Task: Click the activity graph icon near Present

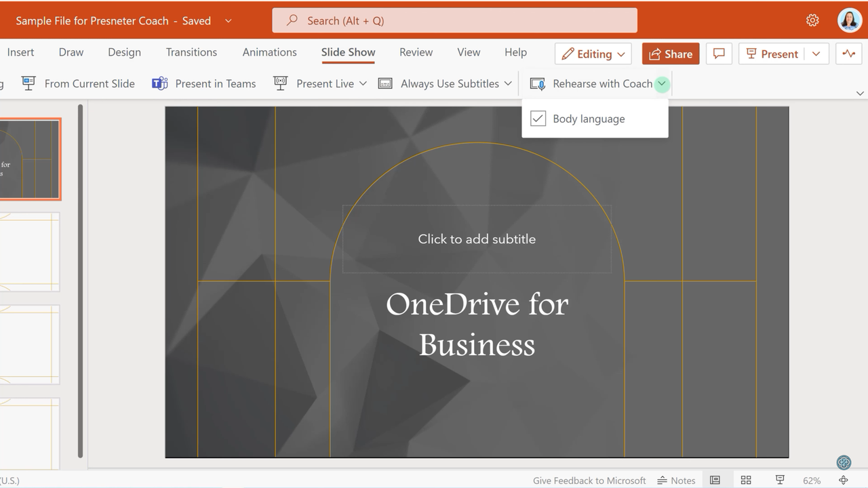Action: (x=848, y=53)
